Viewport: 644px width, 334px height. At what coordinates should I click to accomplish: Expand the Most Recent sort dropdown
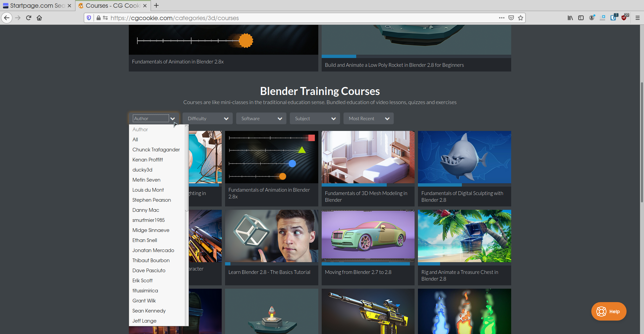click(369, 118)
